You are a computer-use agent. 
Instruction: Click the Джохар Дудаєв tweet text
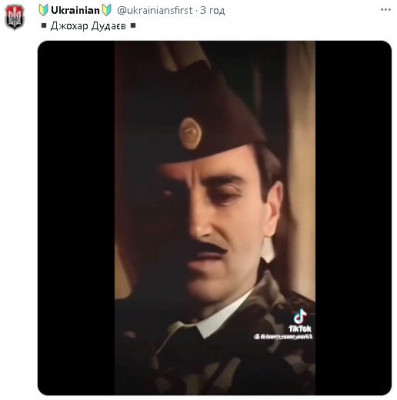[x=88, y=26]
